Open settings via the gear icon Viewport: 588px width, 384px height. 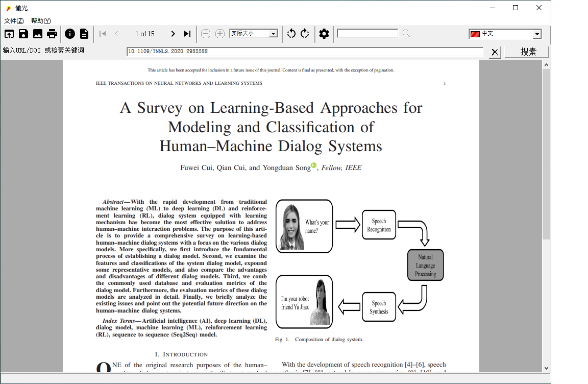click(324, 34)
